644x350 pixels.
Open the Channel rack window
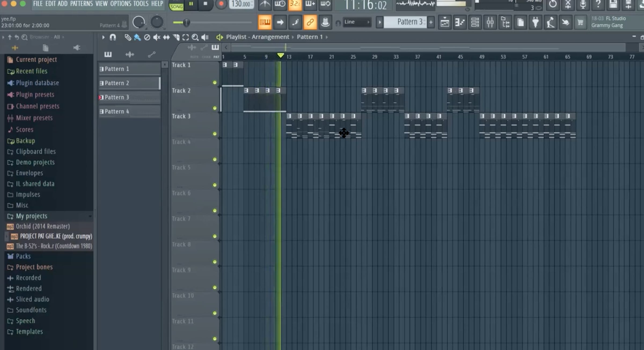(x=475, y=22)
